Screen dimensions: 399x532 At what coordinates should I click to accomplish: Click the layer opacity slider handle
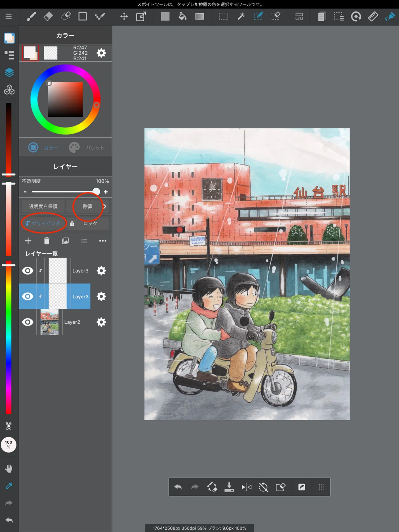coord(96,191)
